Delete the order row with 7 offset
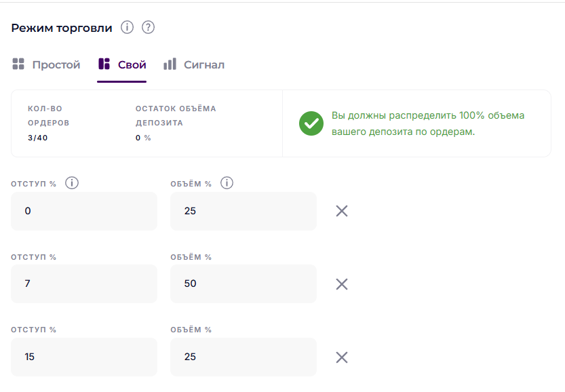Screen dimensions: 565x392 [342, 284]
